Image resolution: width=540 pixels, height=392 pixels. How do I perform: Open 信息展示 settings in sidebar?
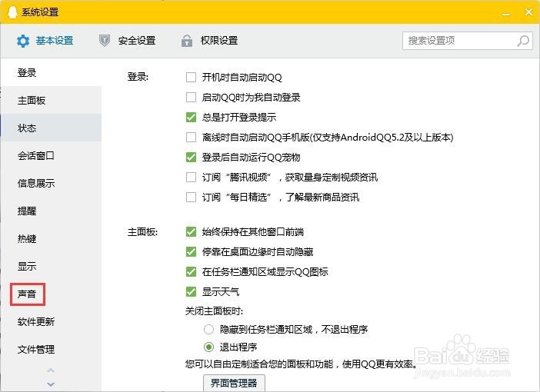point(51,183)
